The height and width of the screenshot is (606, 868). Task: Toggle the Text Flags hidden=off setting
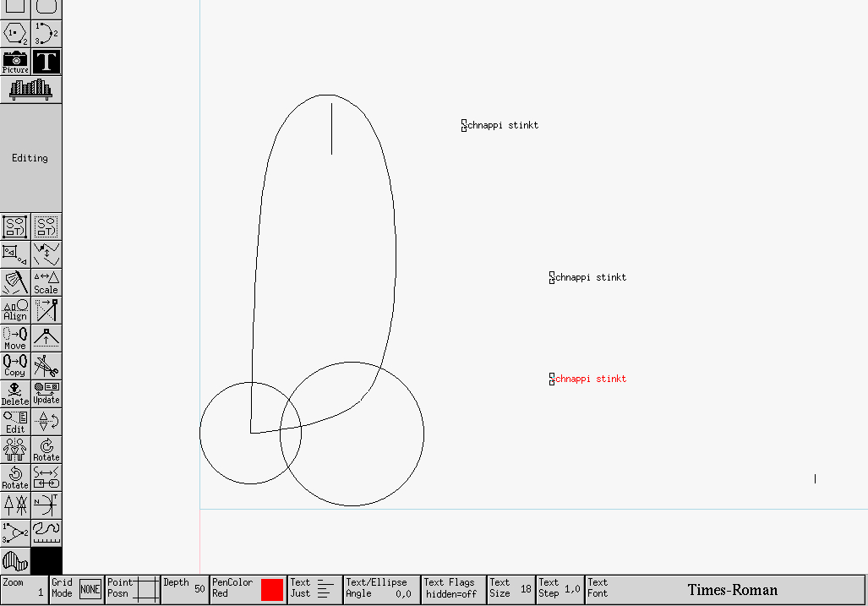(454, 590)
